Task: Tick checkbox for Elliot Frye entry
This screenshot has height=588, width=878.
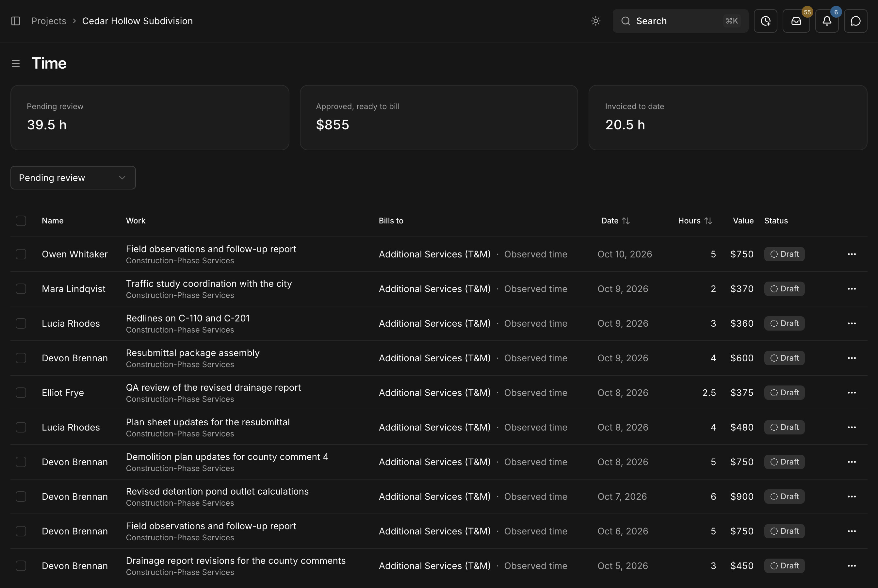Action: (x=21, y=393)
